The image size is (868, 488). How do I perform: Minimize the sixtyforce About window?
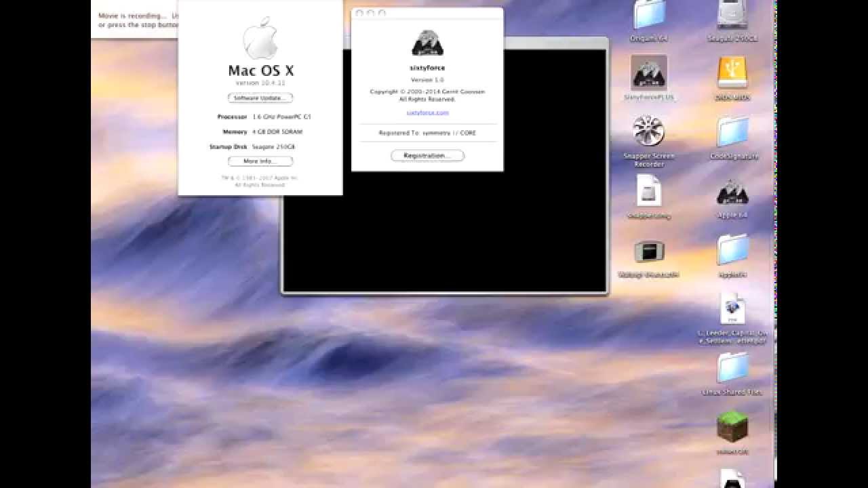point(371,14)
